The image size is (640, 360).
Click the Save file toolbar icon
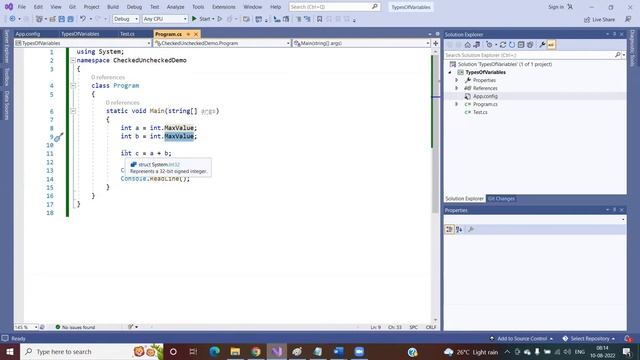click(62, 19)
